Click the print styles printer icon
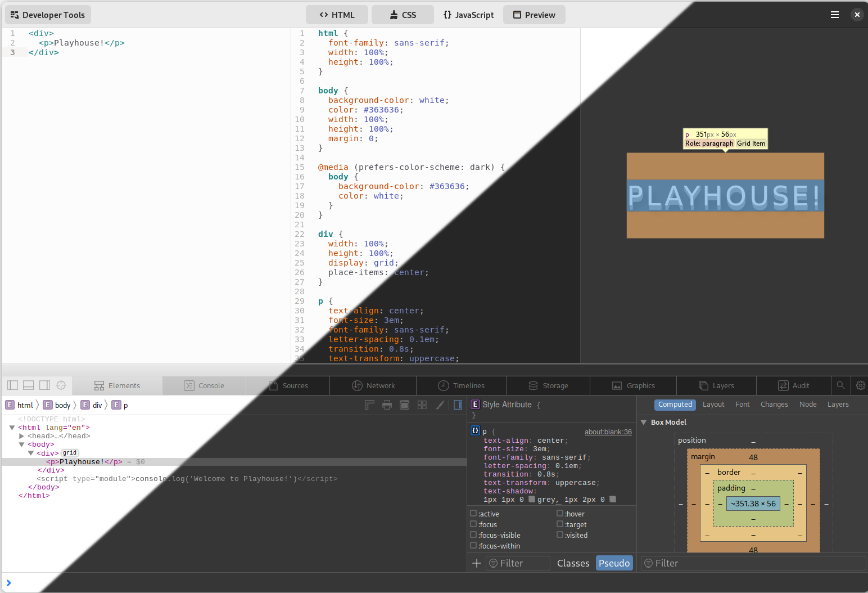This screenshot has width=868, height=593. [x=387, y=405]
